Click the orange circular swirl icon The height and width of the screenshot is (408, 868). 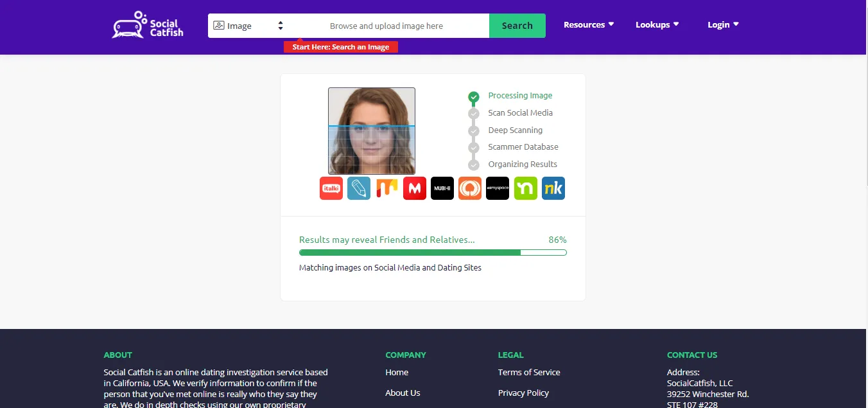(470, 188)
